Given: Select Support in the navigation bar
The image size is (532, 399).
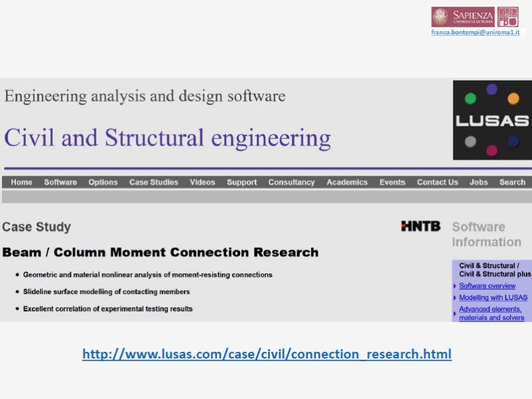Looking at the screenshot, I should tap(241, 182).
